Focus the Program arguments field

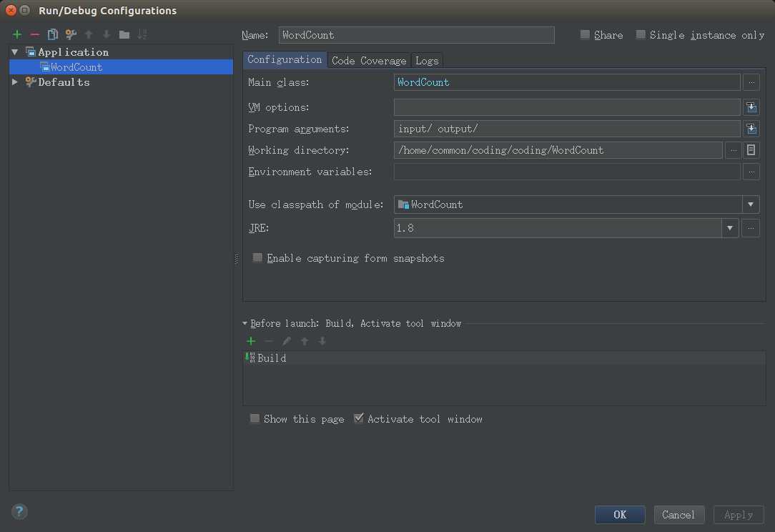pyautogui.click(x=567, y=129)
